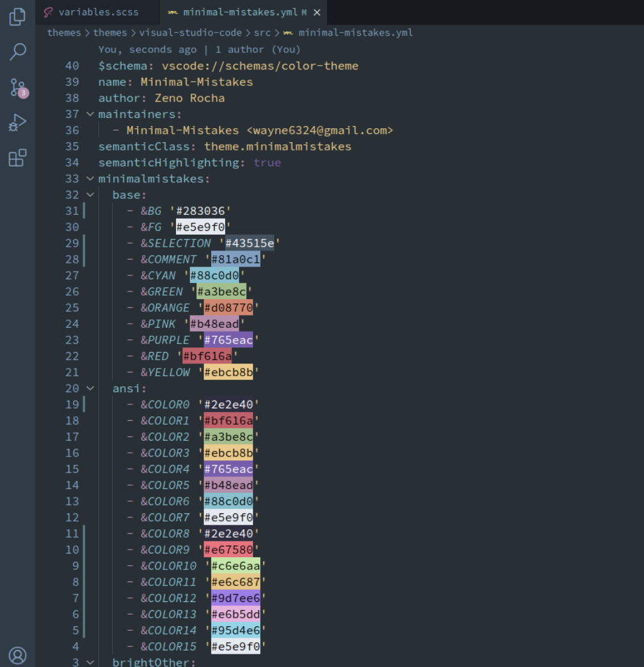Click the YAML file icon in breadcrumb
This screenshot has height=667, width=644.
click(288, 33)
